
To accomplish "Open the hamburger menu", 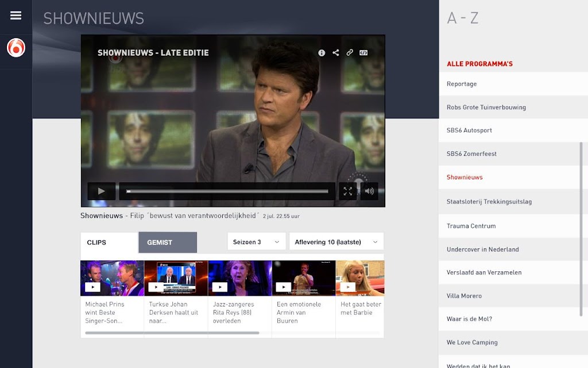I will pos(16,16).
